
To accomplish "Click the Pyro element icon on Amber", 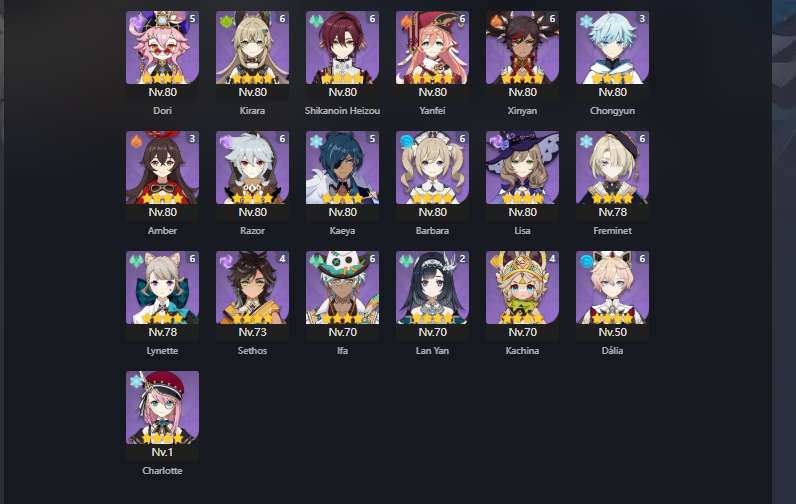I will click(x=136, y=141).
